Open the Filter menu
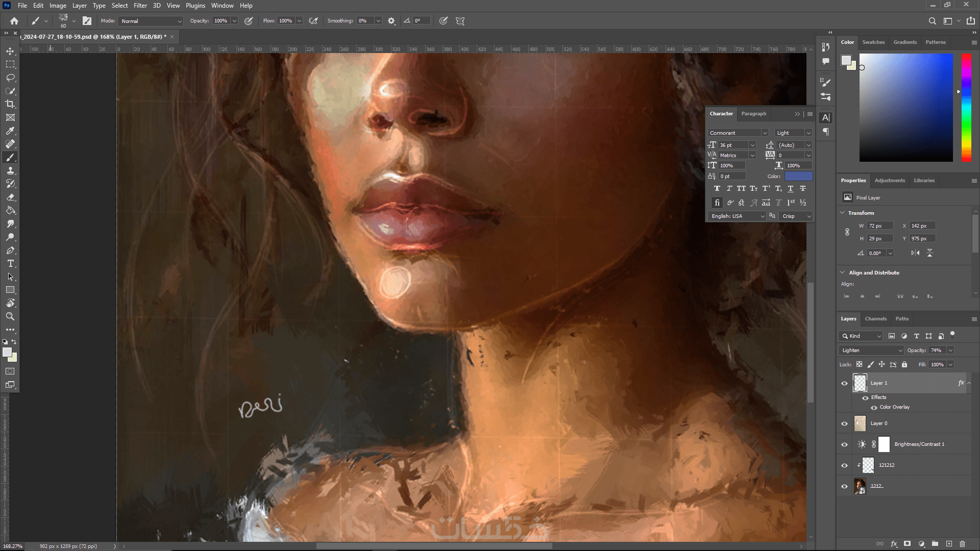Image resolution: width=980 pixels, height=551 pixels. 140,6
